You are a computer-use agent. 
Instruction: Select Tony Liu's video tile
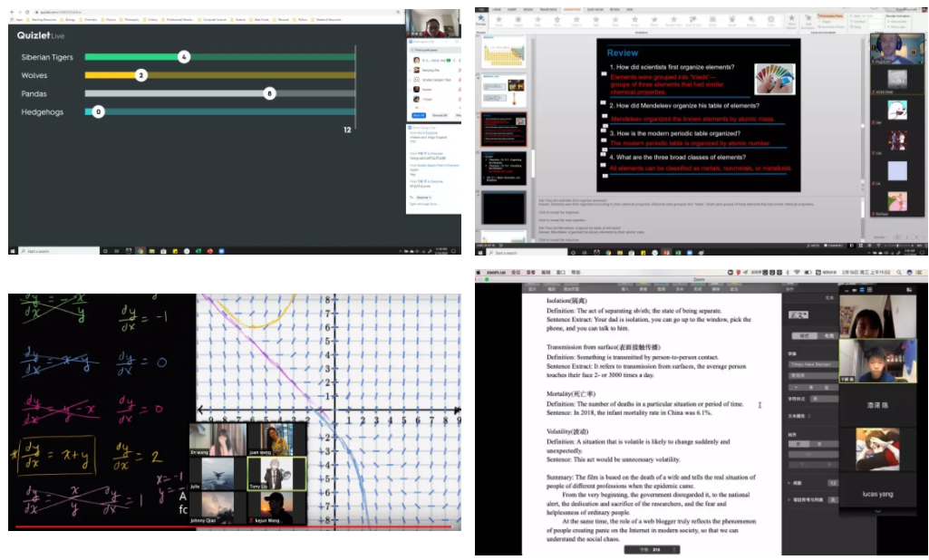coord(276,474)
